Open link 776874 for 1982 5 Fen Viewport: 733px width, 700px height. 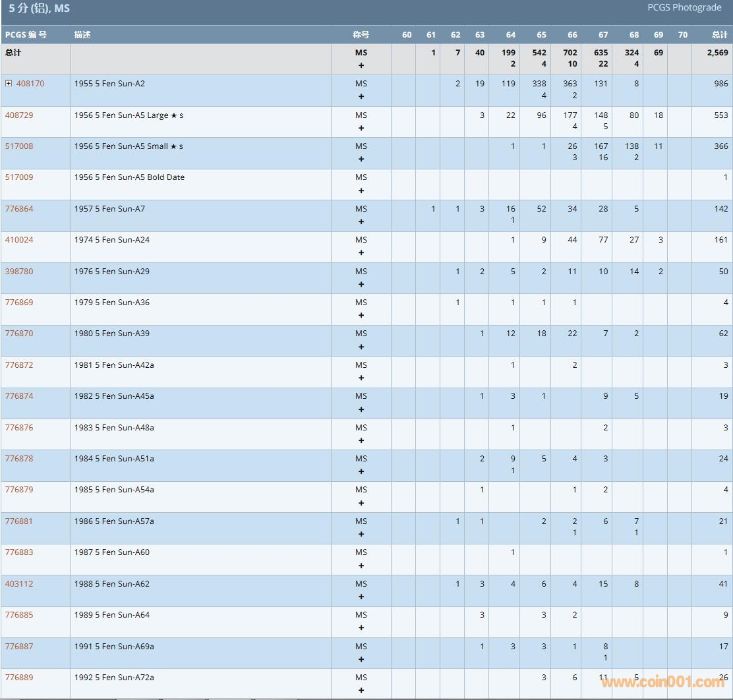(x=19, y=396)
